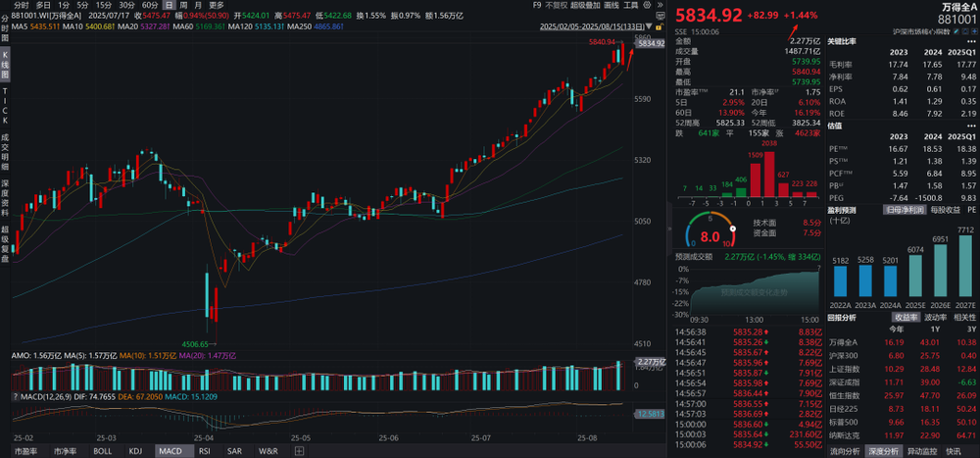Click the 画线 drawing button
The width and height of the screenshot is (980, 458).
[608, 5]
